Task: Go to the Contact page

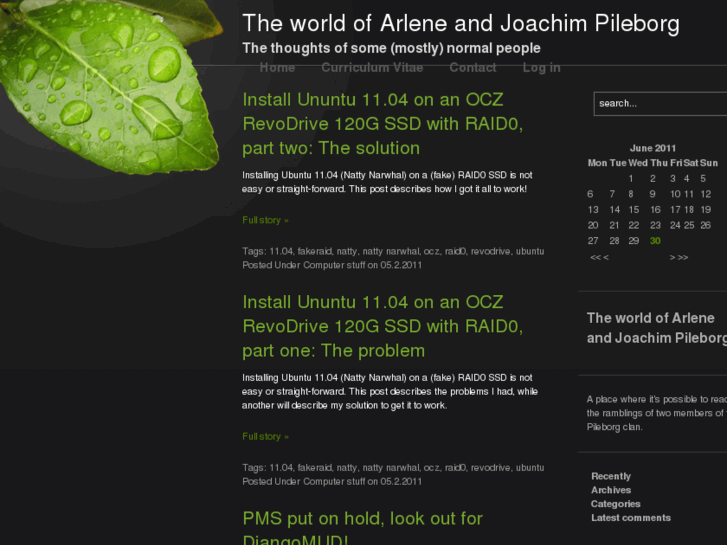Action: (x=472, y=68)
